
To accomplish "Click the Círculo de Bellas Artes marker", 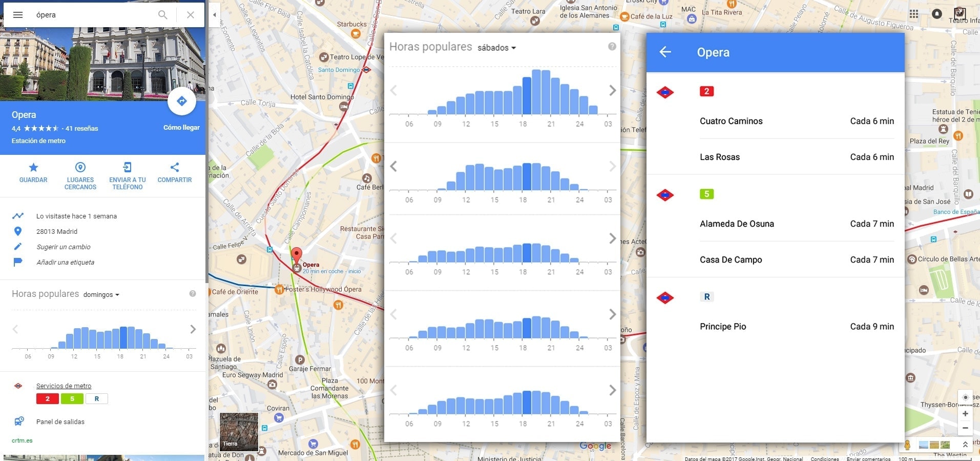I will 912,259.
